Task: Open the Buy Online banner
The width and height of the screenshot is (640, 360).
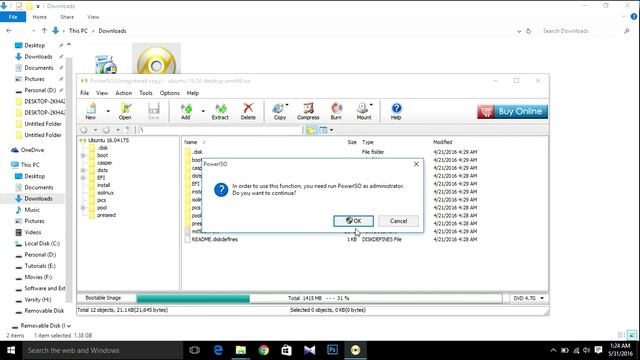Action: pyautogui.click(x=512, y=111)
